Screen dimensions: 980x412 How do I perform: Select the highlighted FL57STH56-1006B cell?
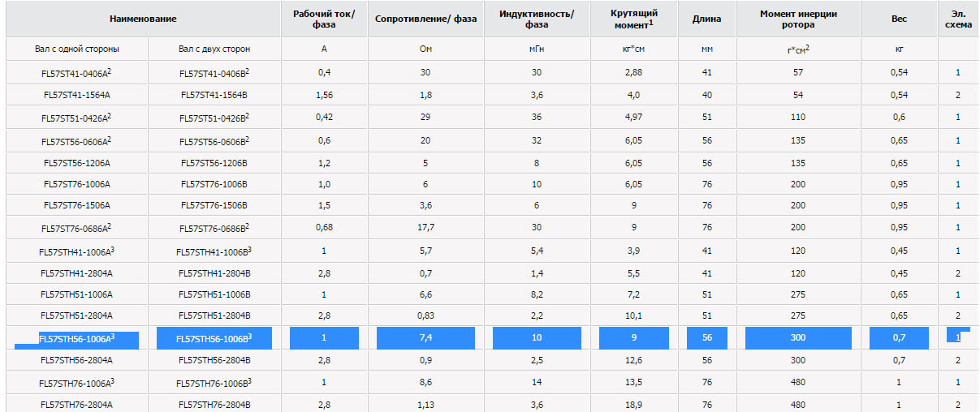(x=214, y=337)
